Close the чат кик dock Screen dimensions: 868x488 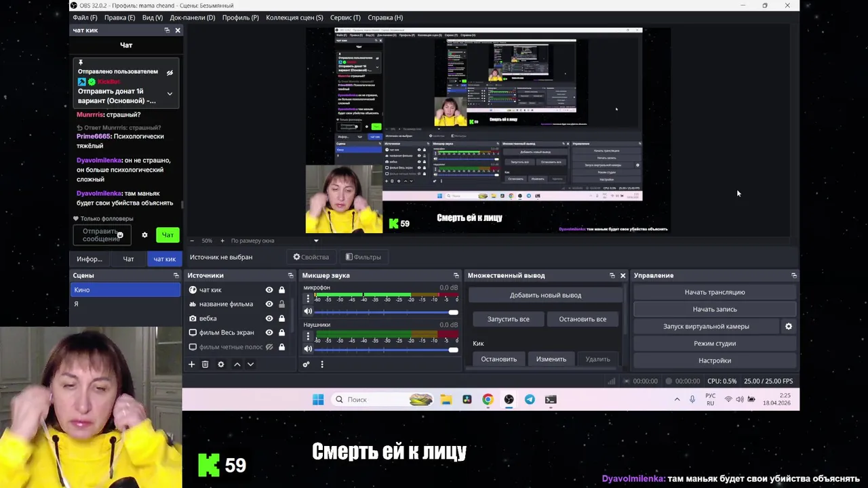coord(178,30)
